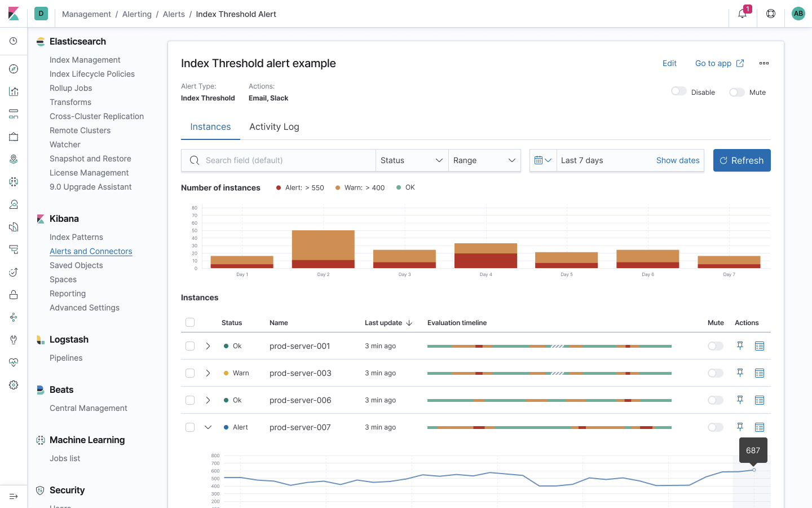Image resolution: width=812 pixels, height=508 pixels.
Task: Open Management gear icon in sidebar
Action: (14, 385)
